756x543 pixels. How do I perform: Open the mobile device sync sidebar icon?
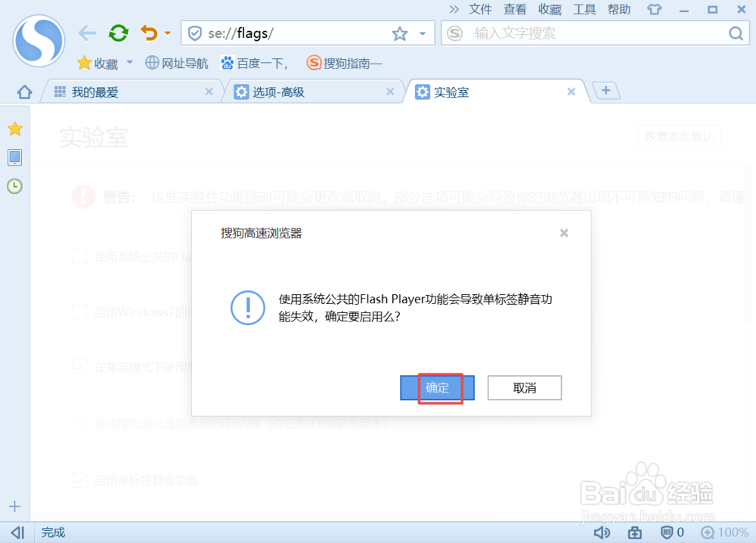tap(14, 157)
